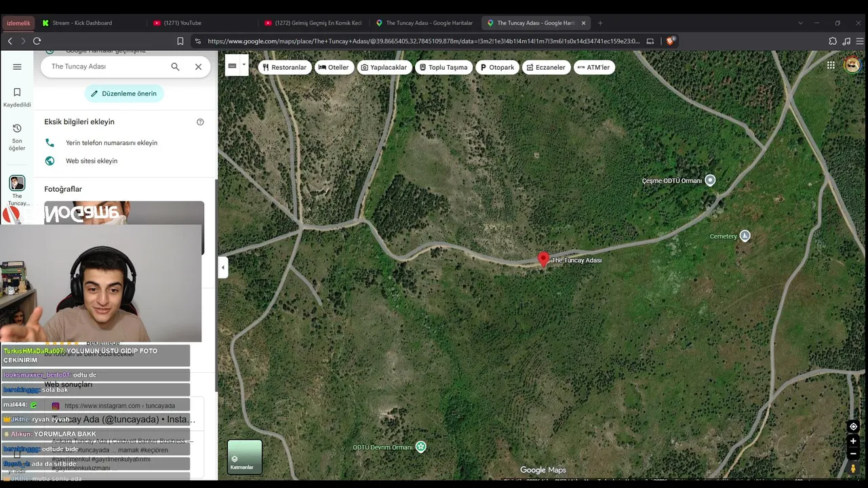Switch to first The Tuncay Adası tab
868x488 pixels.
[425, 23]
